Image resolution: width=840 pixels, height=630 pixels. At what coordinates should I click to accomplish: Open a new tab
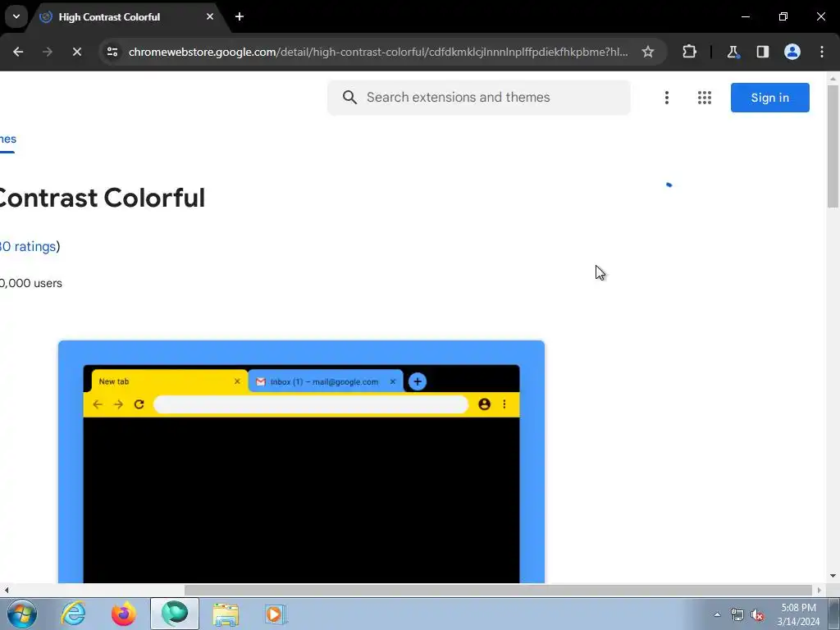(x=240, y=16)
